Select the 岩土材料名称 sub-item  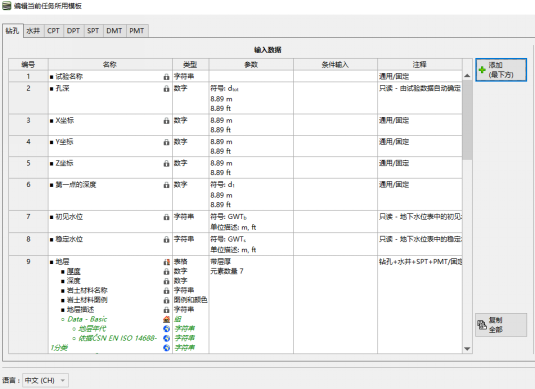(87, 290)
